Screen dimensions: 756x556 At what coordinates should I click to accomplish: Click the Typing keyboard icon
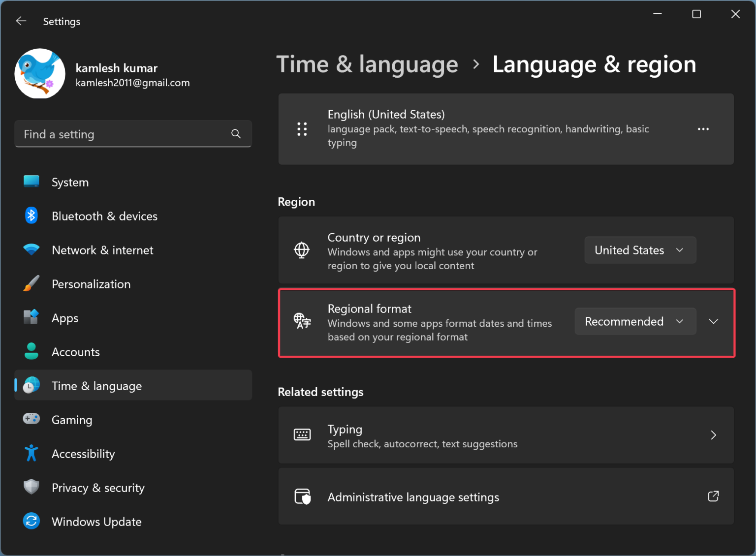tap(302, 434)
